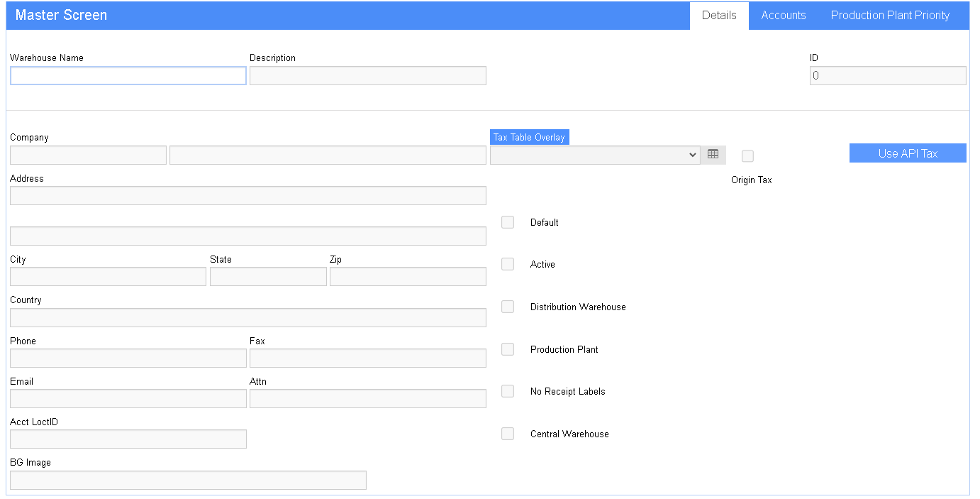Open the Accounts tab
This screenshot has width=980, height=499.
point(784,15)
